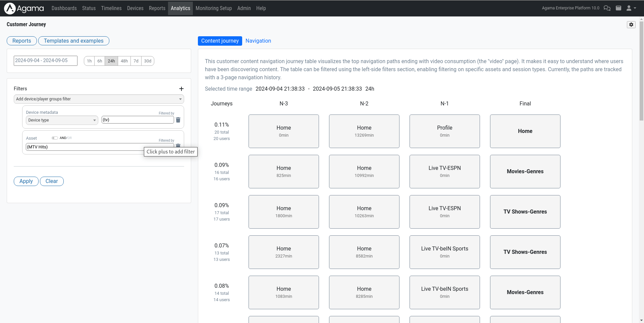Screen dimensions: 644x323
Task: Toggle the AND/OR switch on Asset filter
Action: pyautogui.click(x=55, y=138)
